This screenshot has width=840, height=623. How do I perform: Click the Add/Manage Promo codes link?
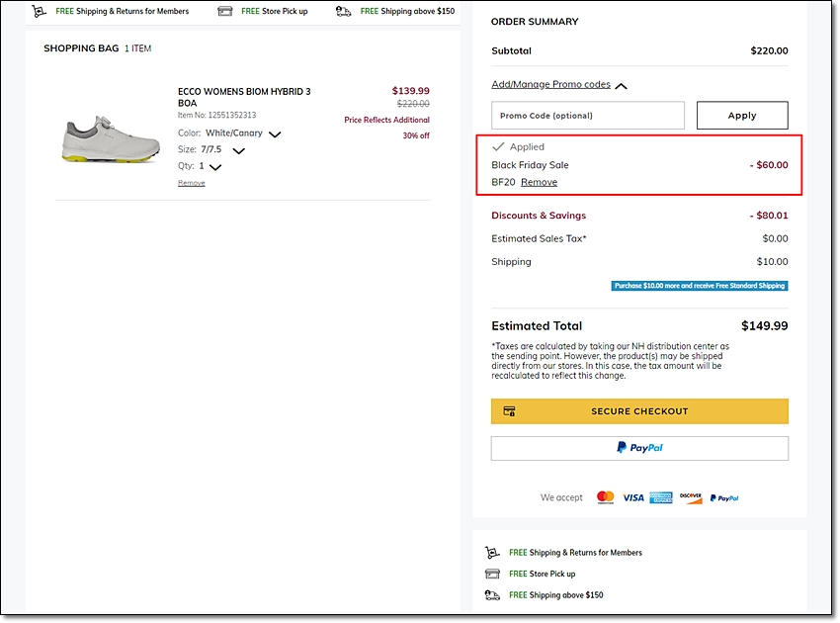click(550, 84)
